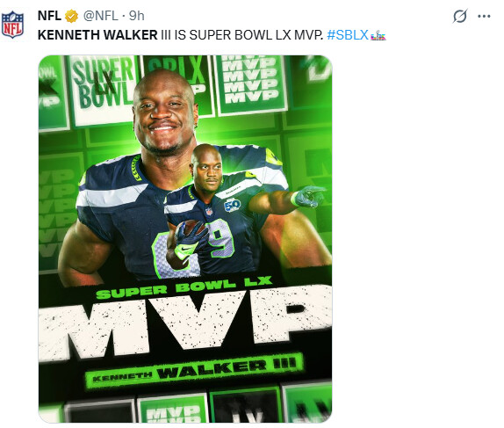Image resolution: width=504 pixels, height=428 pixels.
Task: Click the stacked MVP tile atop poster
Action: pos(251,84)
